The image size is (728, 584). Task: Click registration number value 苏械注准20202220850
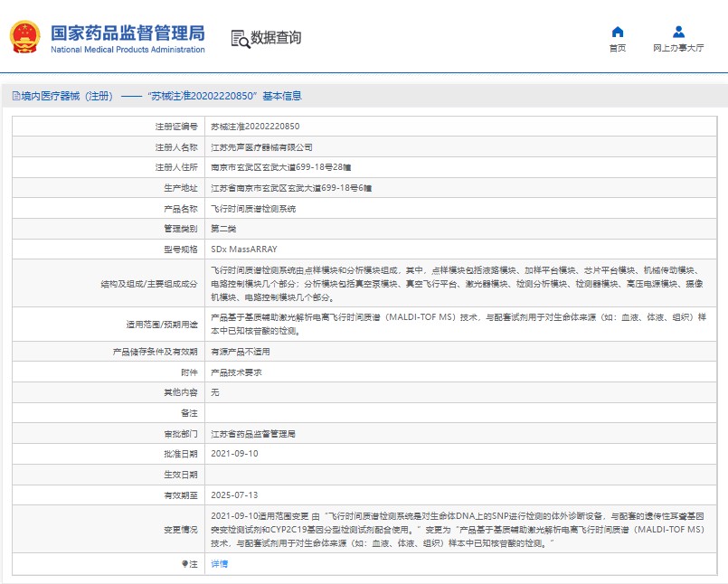coord(255,127)
